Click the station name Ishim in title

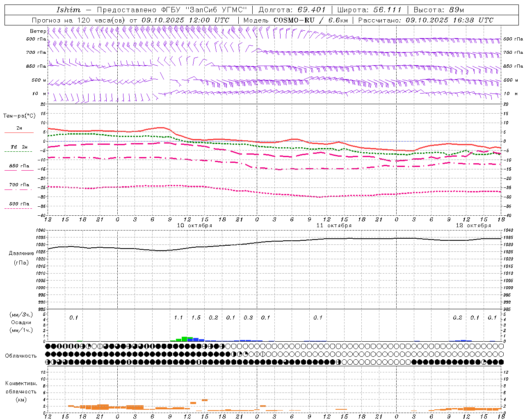(68, 10)
